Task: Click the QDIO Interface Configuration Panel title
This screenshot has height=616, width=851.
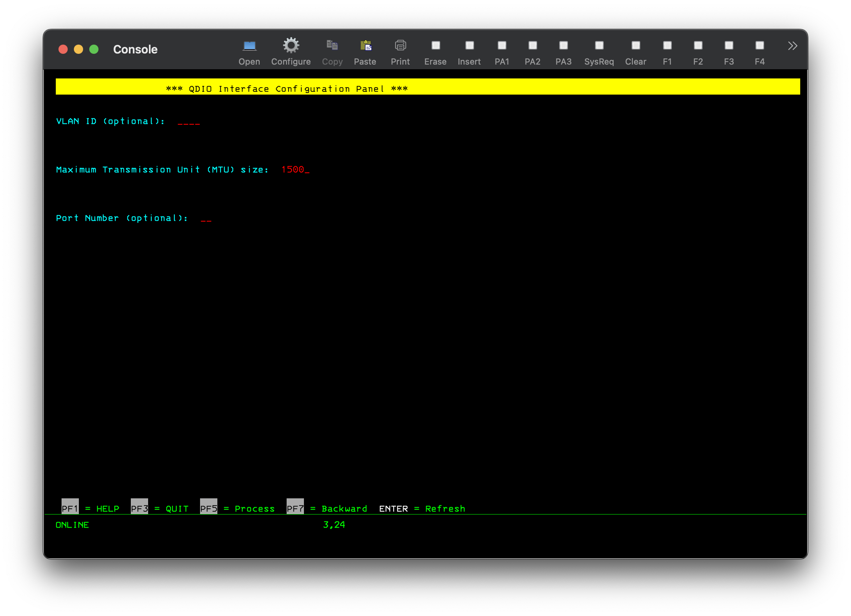Action: pos(287,89)
